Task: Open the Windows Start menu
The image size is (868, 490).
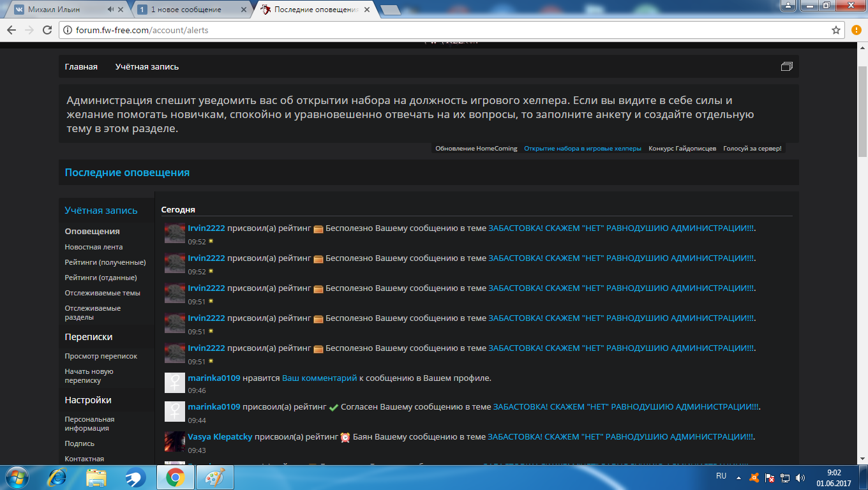Action: [x=17, y=477]
